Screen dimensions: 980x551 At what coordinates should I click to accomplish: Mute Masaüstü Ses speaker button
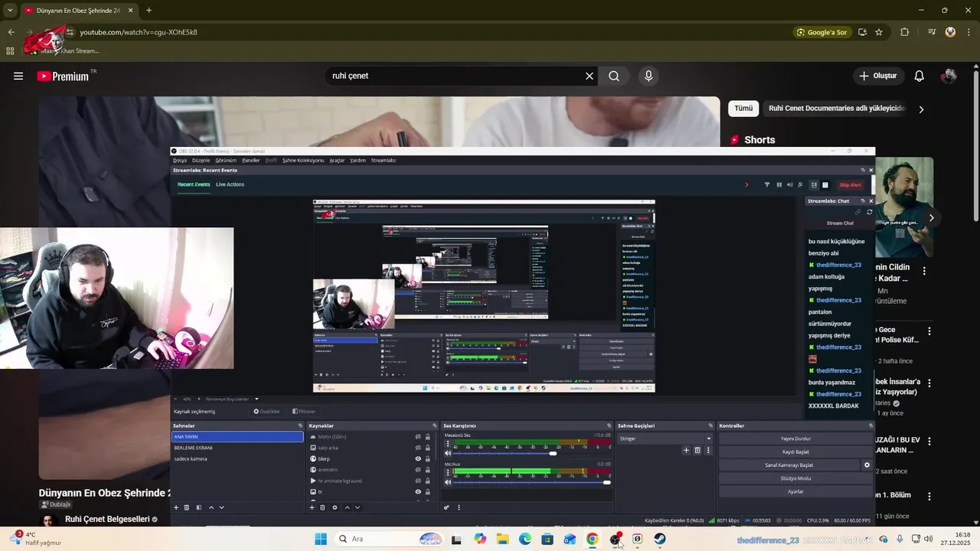tap(448, 453)
